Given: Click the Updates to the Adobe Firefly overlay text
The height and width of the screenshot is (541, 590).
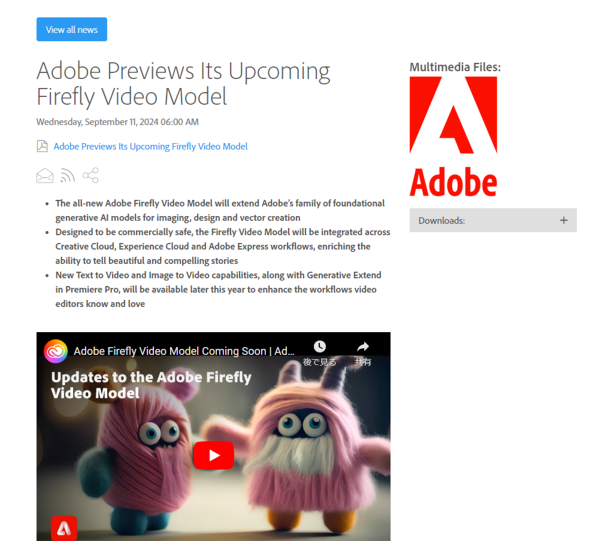Looking at the screenshot, I should click(151, 385).
